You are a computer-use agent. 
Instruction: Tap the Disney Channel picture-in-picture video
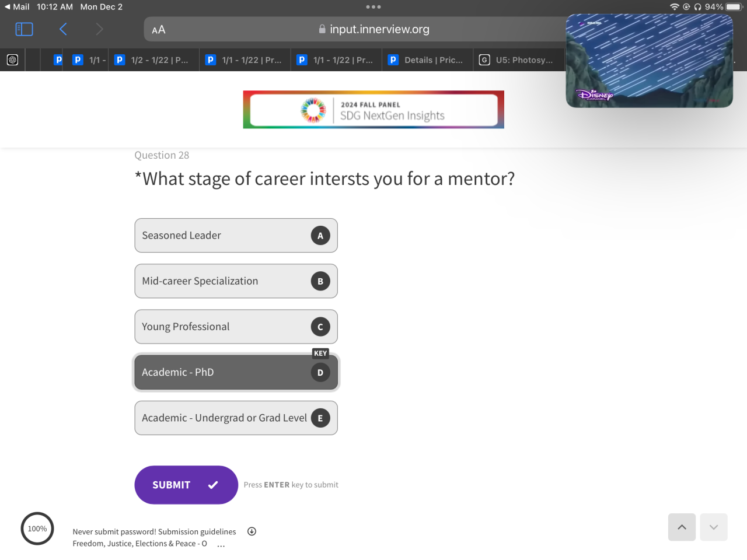pyautogui.click(x=649, y=61)
